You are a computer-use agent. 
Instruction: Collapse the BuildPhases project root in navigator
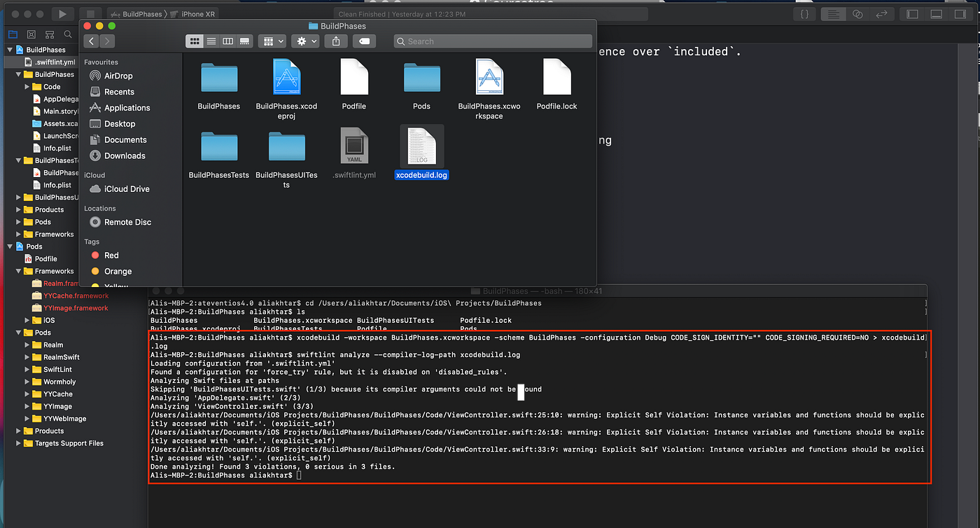[x=10, y=50]
